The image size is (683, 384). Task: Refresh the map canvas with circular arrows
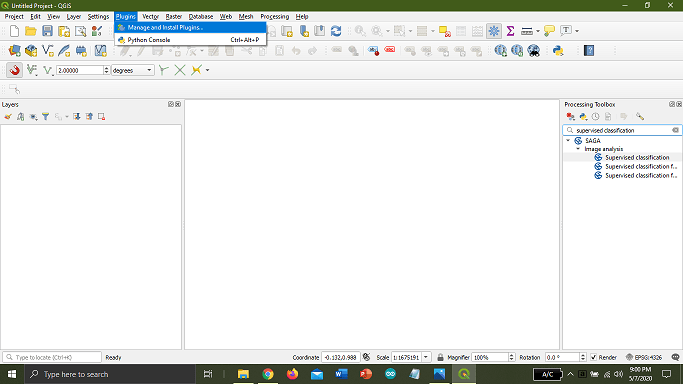336,31
